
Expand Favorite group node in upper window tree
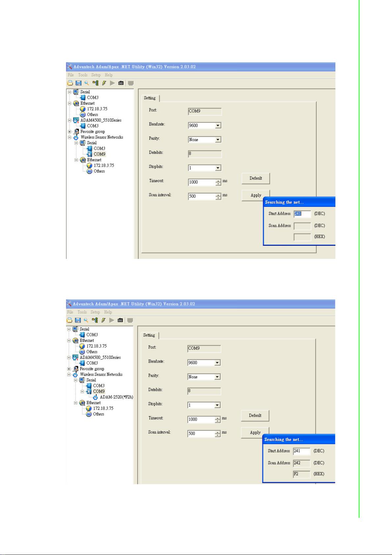click(69, 132)
